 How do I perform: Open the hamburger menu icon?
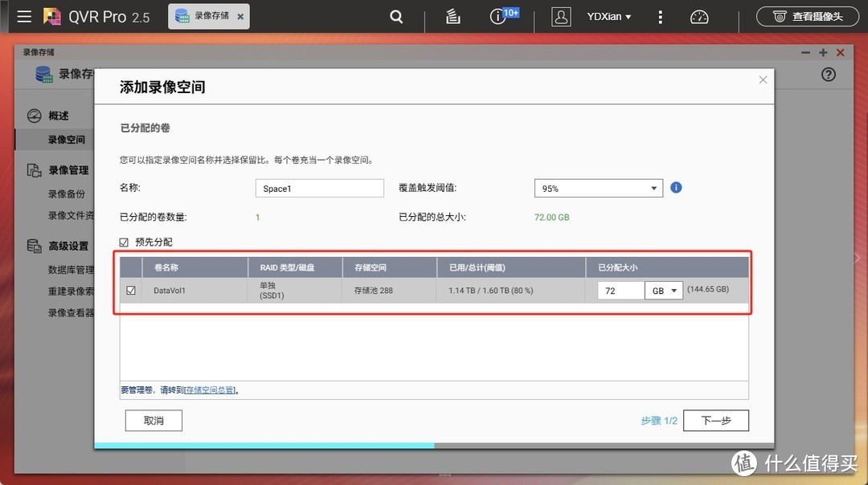pyautogui.click(x=24, y=16)
